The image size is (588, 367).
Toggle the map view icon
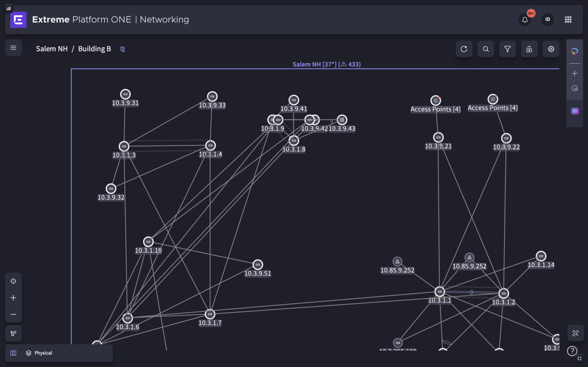click(13, 353)
